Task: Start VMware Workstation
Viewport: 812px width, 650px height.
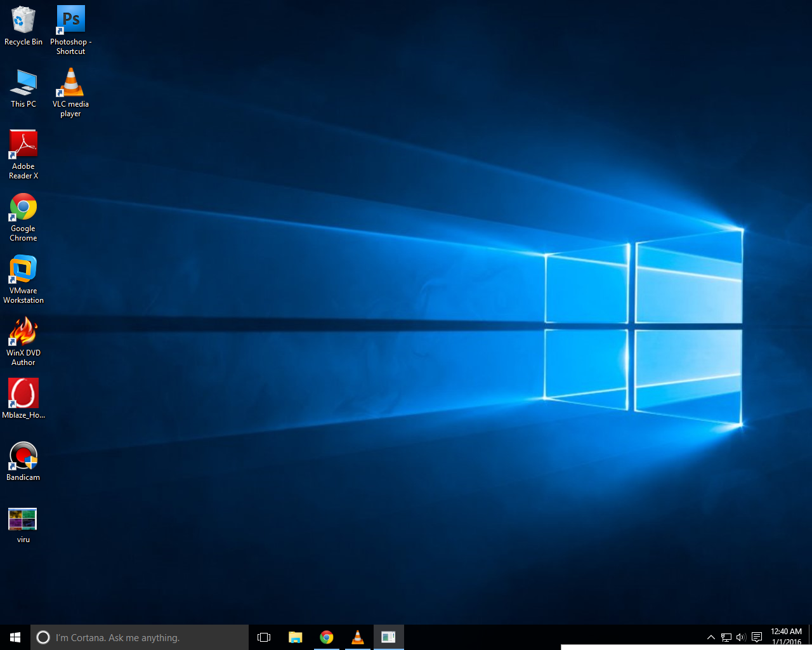Action: pos(23,269)
